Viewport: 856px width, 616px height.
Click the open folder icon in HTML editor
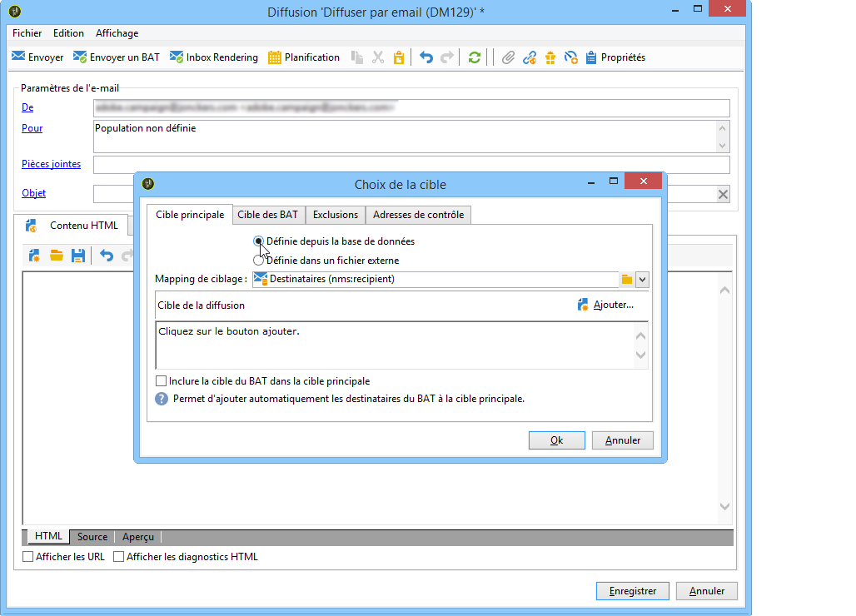pyautogui.click(x=57, y=256)
